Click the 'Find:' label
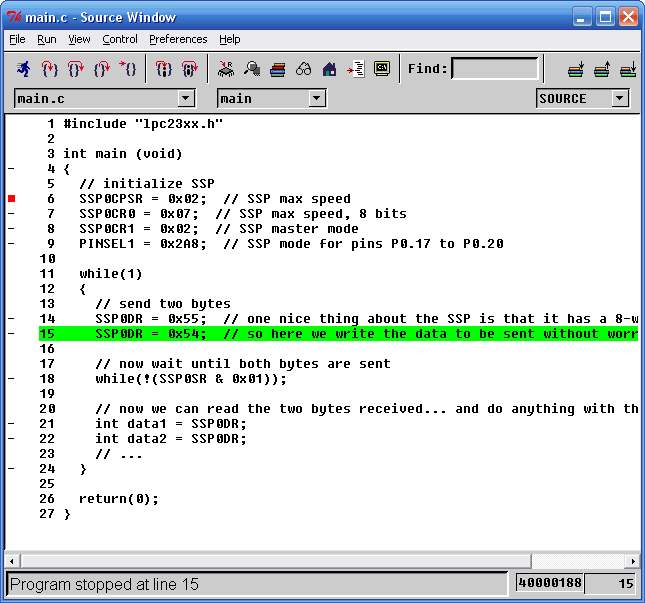This screenshot has width=645, height=603. [x=427, y=68]
